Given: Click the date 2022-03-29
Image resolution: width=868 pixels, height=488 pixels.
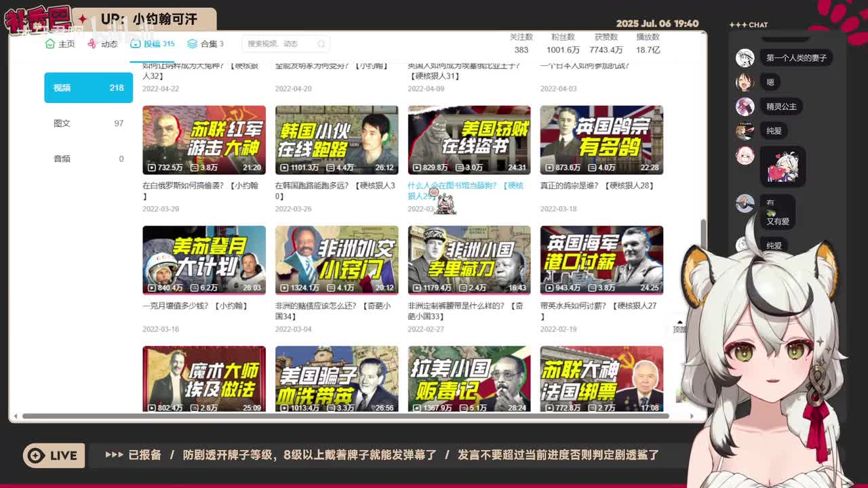Looking at the screenshot, I should (x=161, y=209).
